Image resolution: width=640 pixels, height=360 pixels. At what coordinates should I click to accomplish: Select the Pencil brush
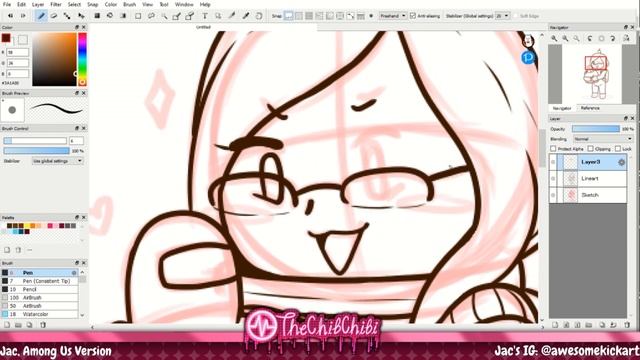[40, 289]
